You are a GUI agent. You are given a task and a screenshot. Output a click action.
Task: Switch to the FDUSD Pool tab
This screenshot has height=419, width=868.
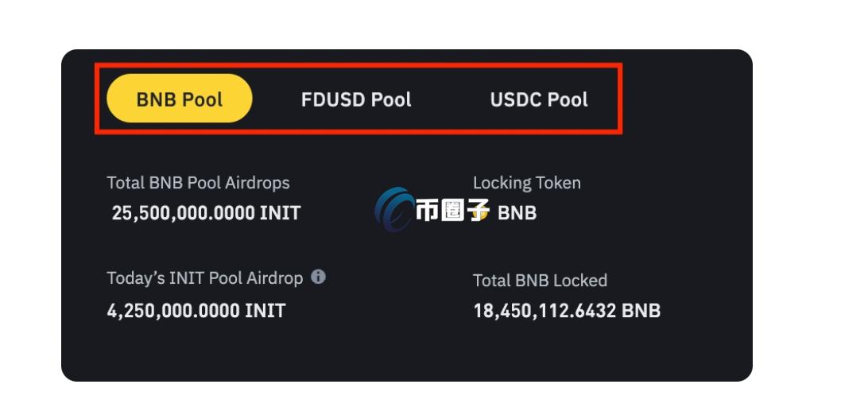point(356,99)
